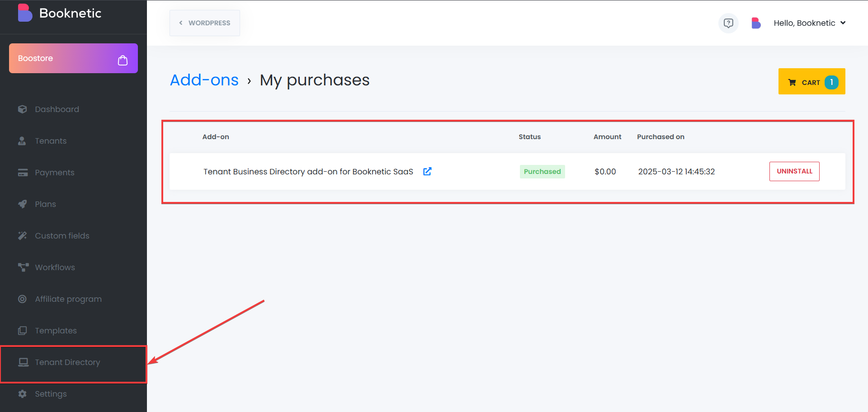This screenshot has width=868, height=412.
Task: Open the help question-mark icon
Action: coord(728,23)
